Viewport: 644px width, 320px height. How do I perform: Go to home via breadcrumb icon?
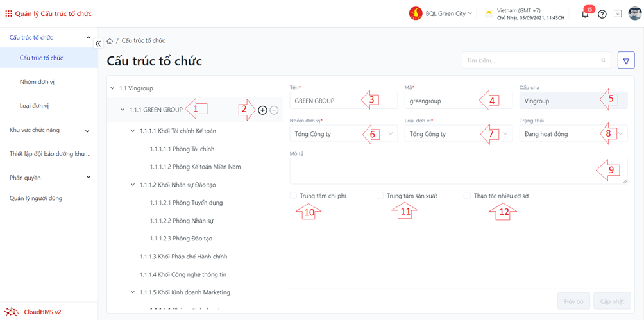tap(110, 41)
